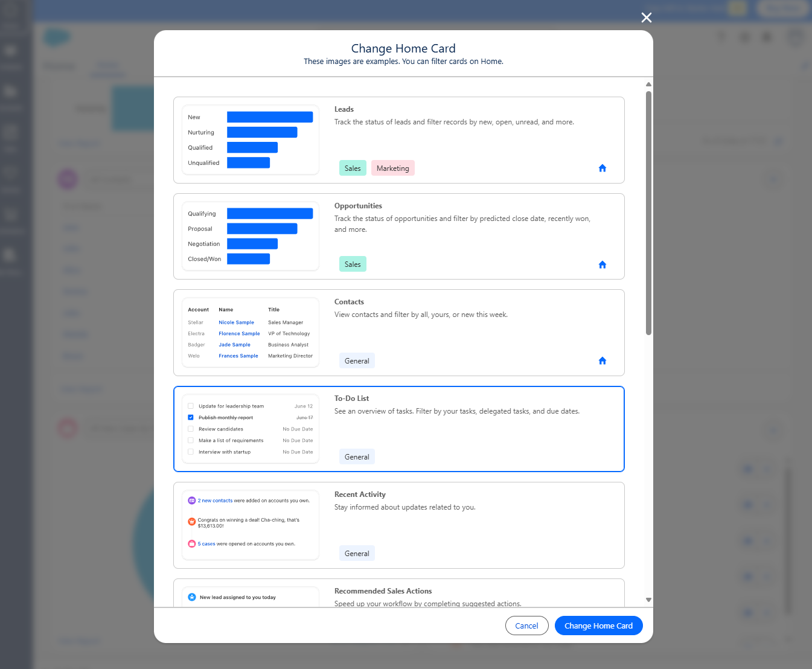Check the 'Interview with startup' checkbox
812x669 pixels.
tap(191, 452)
